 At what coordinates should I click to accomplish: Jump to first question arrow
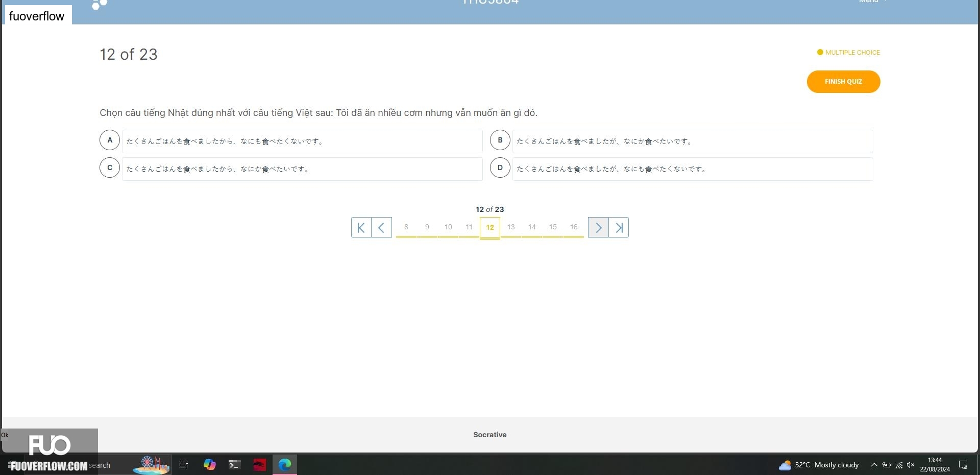tap(361, 227)
